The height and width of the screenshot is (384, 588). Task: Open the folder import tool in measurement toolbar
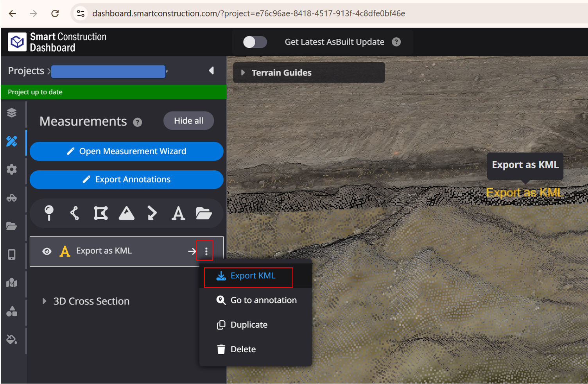tap(204, 213)
